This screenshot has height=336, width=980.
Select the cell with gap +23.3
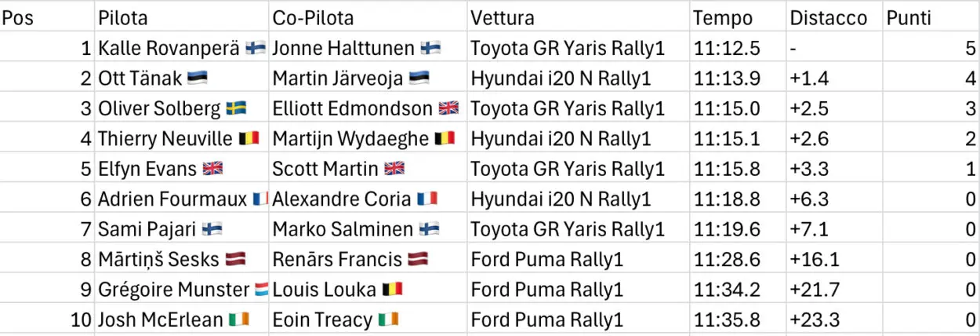(835, 320)
